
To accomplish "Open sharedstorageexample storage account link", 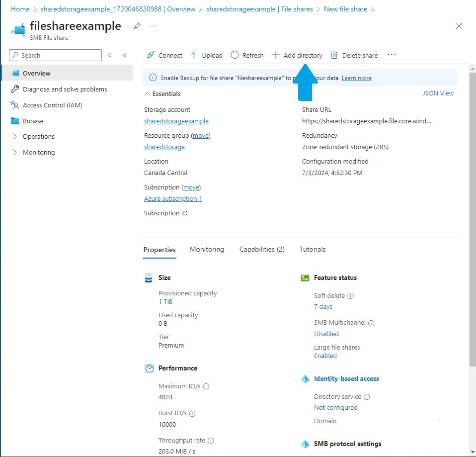I will (x=176, y=121).
